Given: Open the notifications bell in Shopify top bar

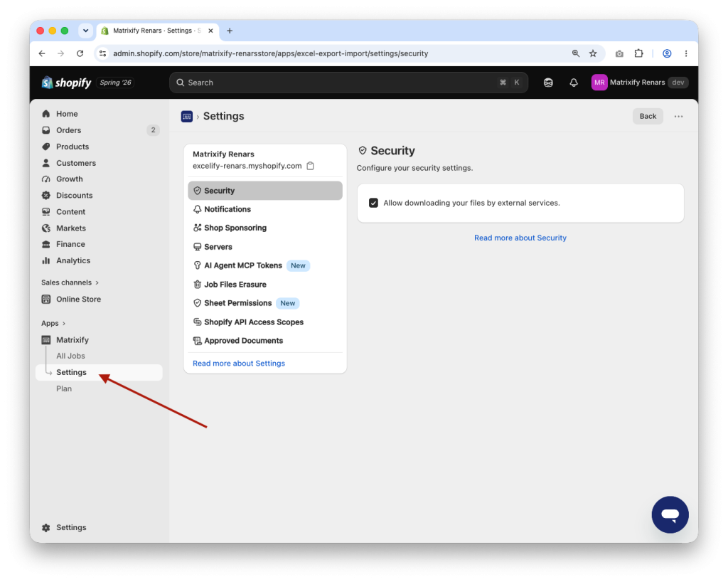Looking at the screenshot, I should [574, 83].
